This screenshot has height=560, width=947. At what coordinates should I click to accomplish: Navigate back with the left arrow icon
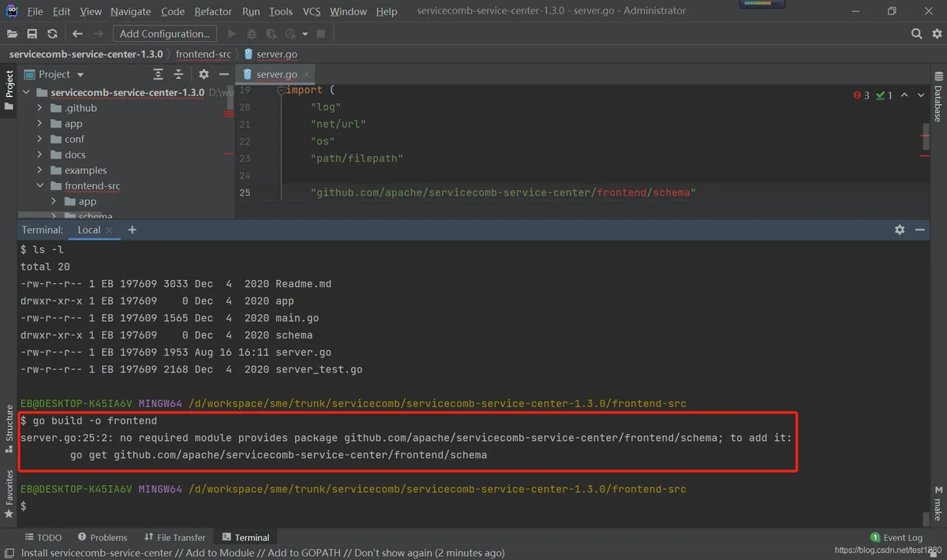[x=77, y=34]
